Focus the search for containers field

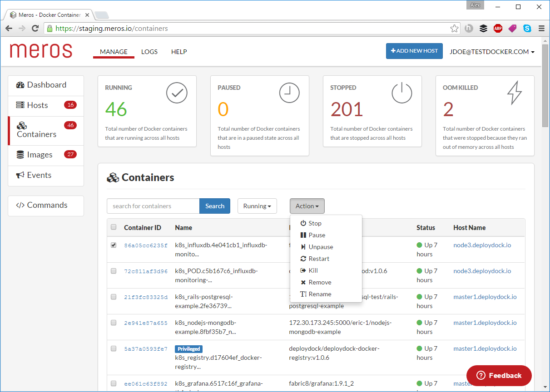pos(153,206)
